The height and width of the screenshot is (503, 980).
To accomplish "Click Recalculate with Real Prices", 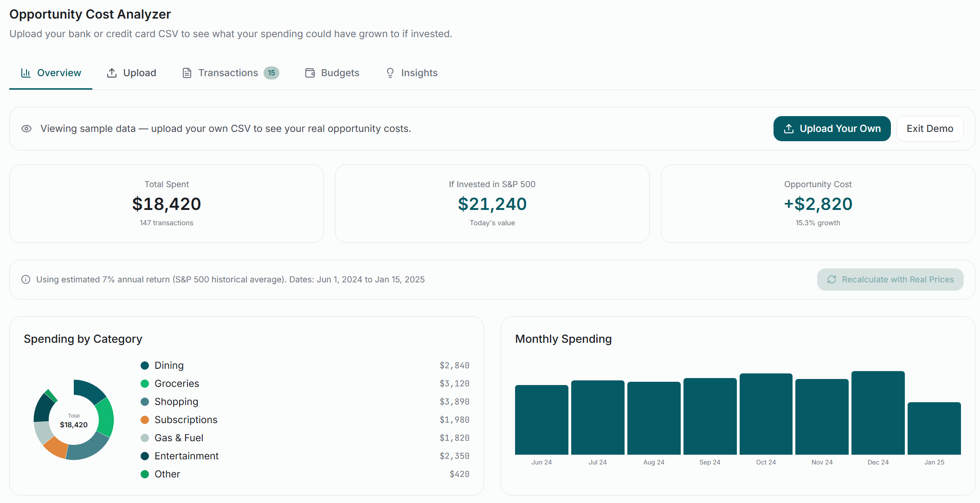I will click(890, 280).
